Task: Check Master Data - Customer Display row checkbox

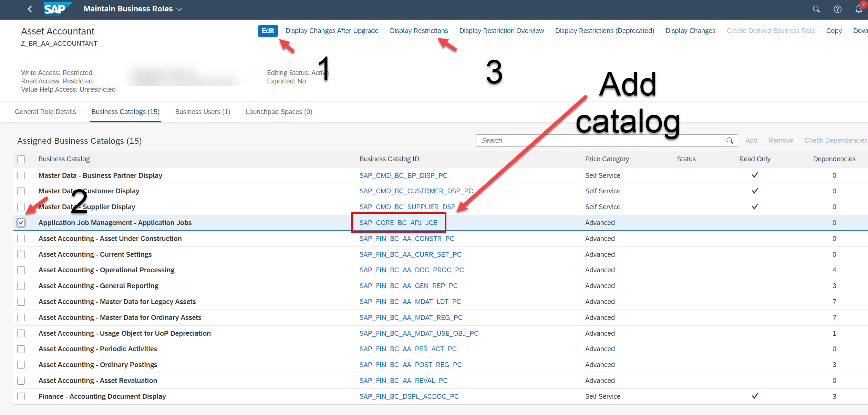Action: 21,191
